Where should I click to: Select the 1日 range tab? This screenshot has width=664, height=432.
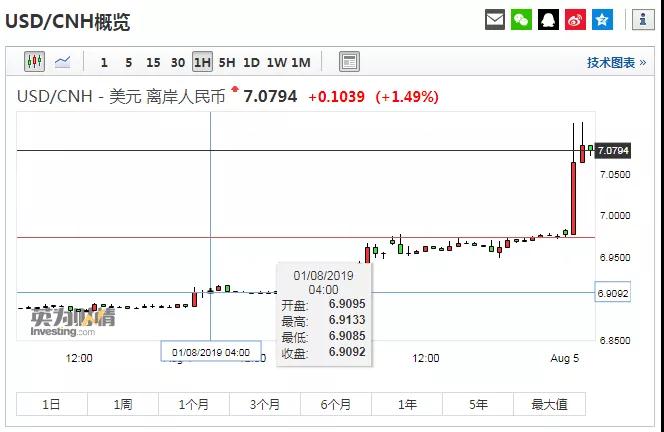click(51, 404)
